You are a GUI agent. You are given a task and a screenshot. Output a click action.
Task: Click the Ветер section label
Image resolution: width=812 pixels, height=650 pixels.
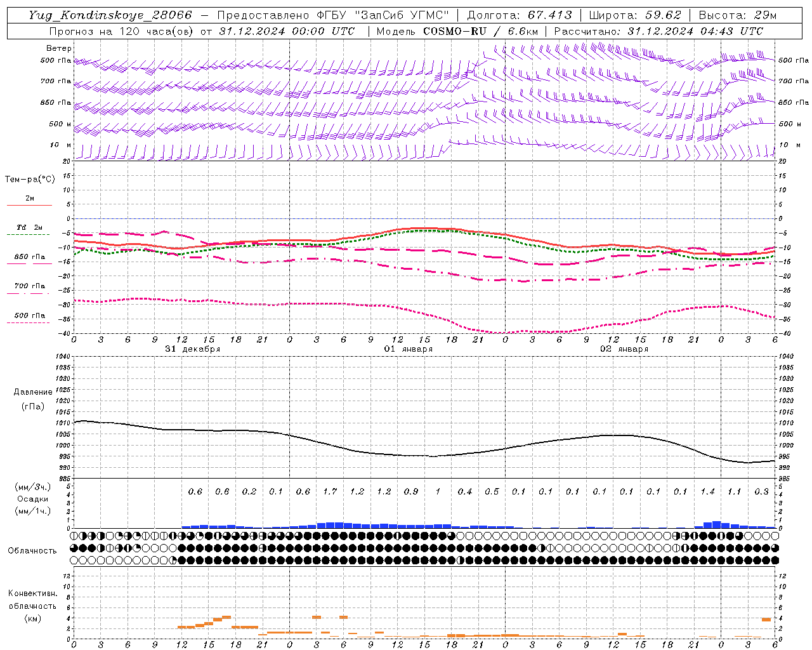[x=59, y=48]
